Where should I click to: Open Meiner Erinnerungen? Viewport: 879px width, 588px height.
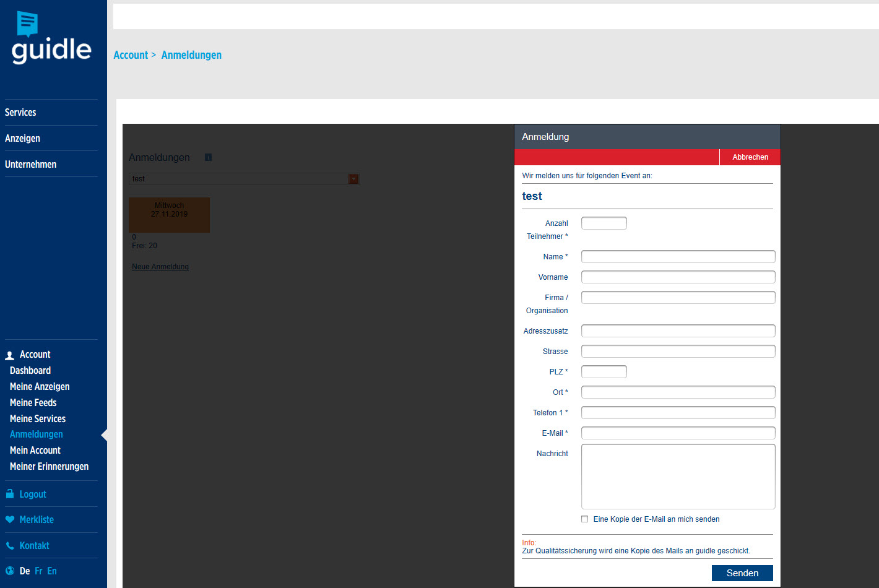click(x=49, y=467)
